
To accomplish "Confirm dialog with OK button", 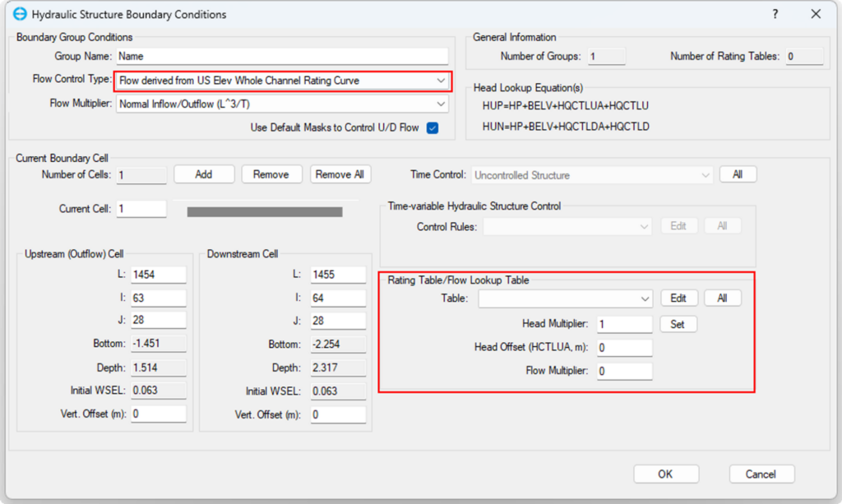I will pyautogui.click(x=665, y=474).
